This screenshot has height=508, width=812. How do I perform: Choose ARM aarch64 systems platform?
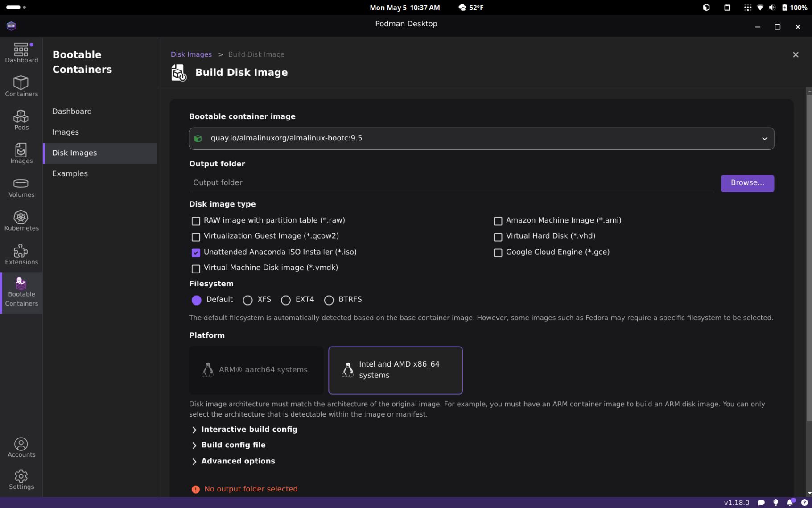click(256, 370)
